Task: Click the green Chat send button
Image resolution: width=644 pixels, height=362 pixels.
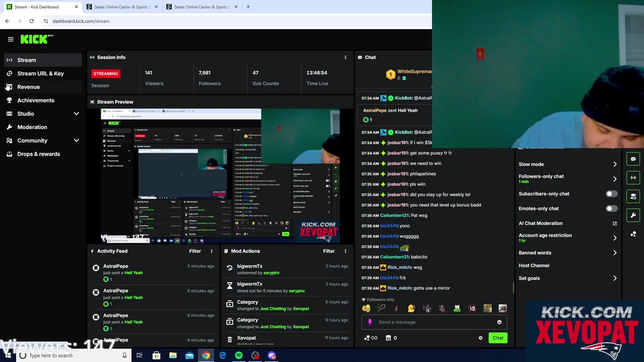Action: click(498, 338)
